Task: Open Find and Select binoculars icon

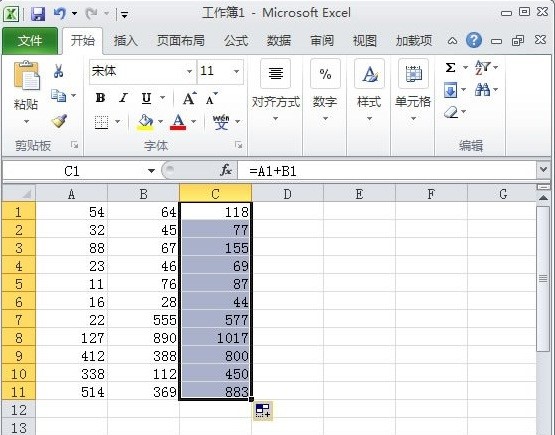Action: [x=482, y=90]
